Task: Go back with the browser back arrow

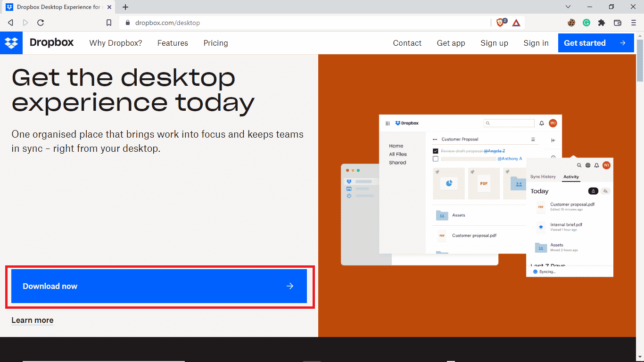Action: [10, 23]
